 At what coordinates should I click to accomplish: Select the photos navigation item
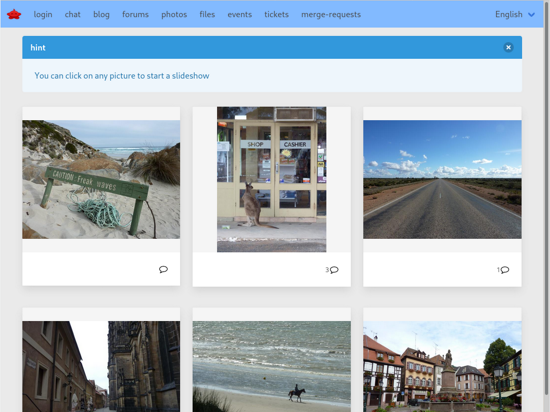tap(174, 14)
